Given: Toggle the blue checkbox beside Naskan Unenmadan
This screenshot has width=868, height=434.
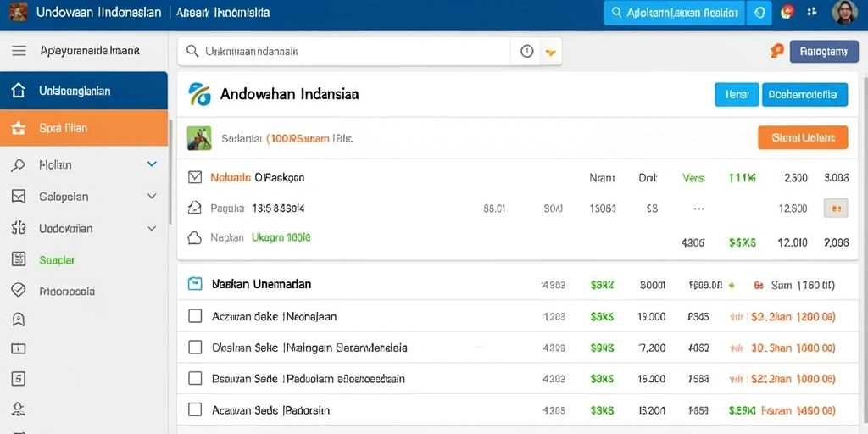Looking at the screenshot, I should click(194, 284).
